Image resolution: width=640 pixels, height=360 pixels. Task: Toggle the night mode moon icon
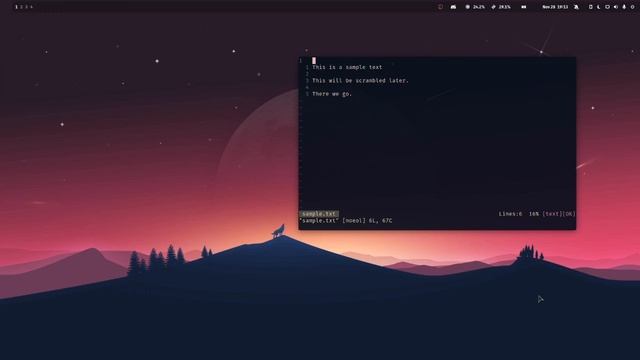[x=598, y=7]
